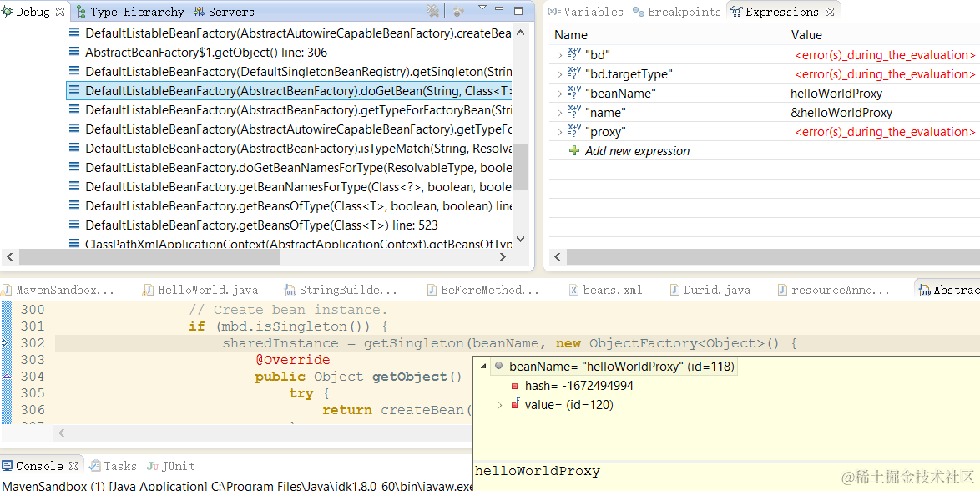Click the disabled debug toolbar icon beside View Menu
This screenshot has width=980, height=491.
pyautogui.click(x=458, y=11)
